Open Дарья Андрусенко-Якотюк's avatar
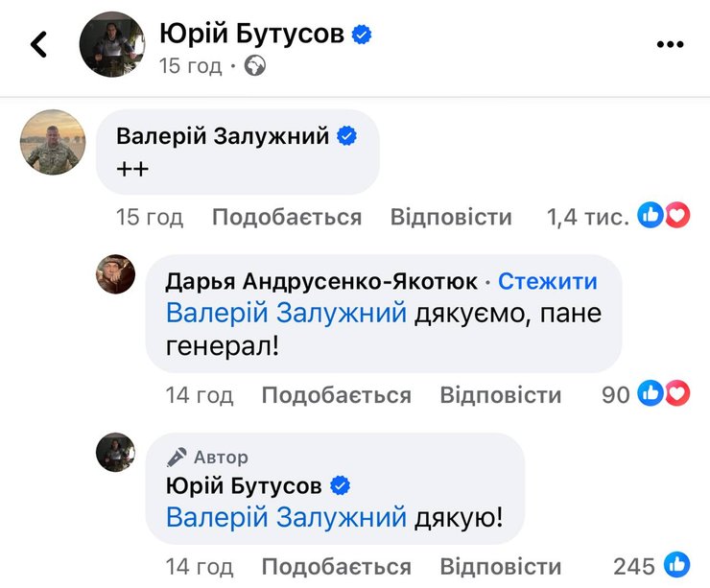The width and height of the screenshot is (710, 588). point(116,274)
